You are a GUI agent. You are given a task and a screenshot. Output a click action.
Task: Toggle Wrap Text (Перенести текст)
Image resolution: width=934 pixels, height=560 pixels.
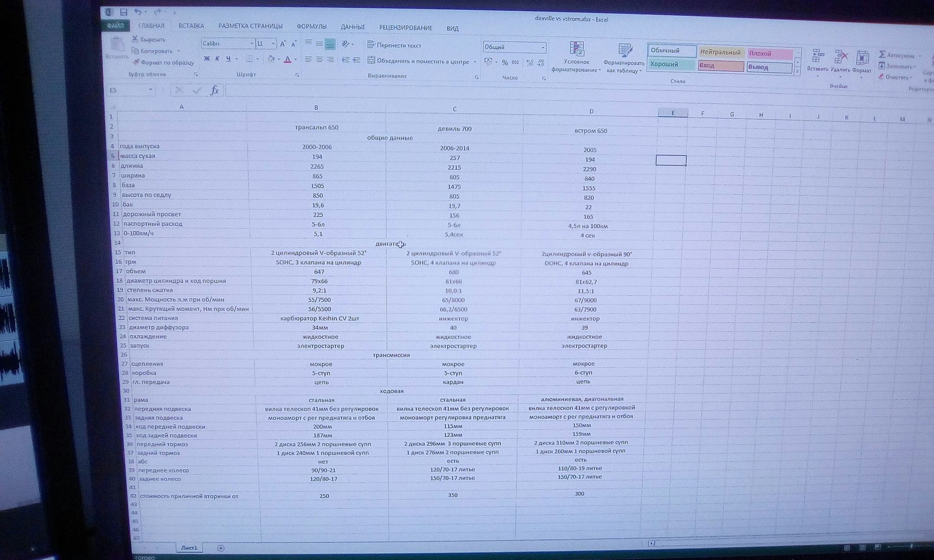pos(394,45)
